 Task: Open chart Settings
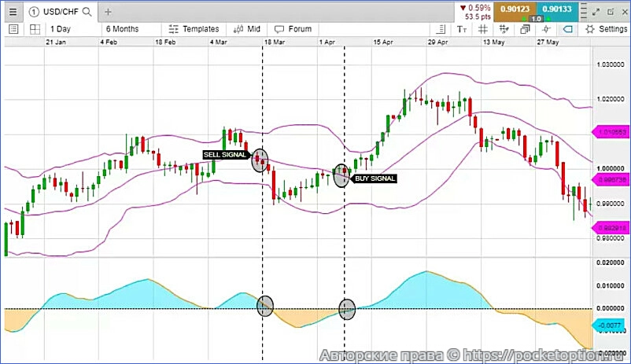(604, 29)
